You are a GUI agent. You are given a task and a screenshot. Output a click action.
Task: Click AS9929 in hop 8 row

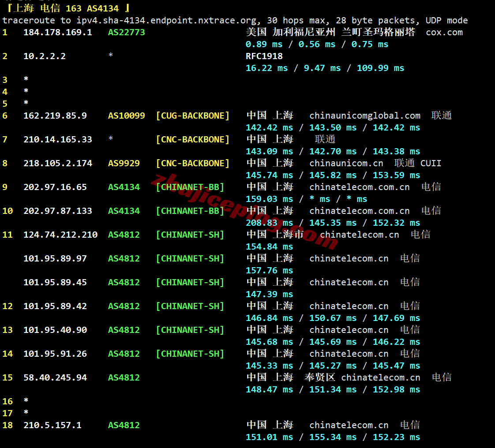pyautogui.click(x=124, y=164)
